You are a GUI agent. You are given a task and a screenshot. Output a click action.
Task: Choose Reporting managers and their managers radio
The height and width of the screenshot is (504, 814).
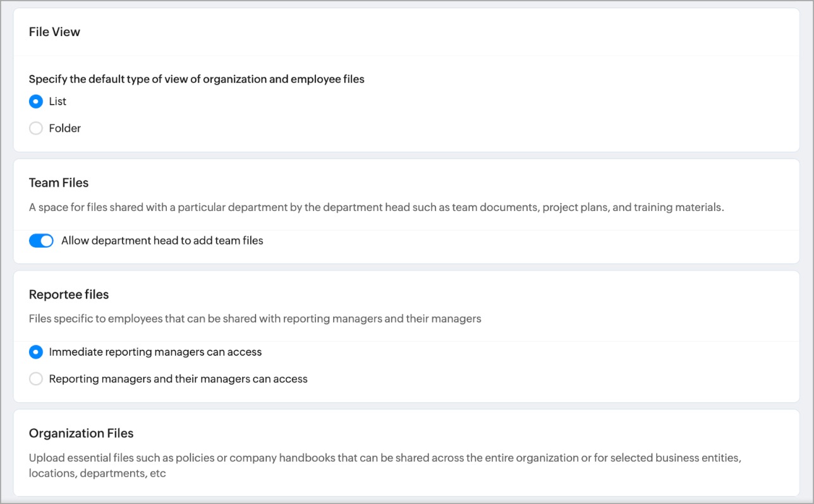36,379
